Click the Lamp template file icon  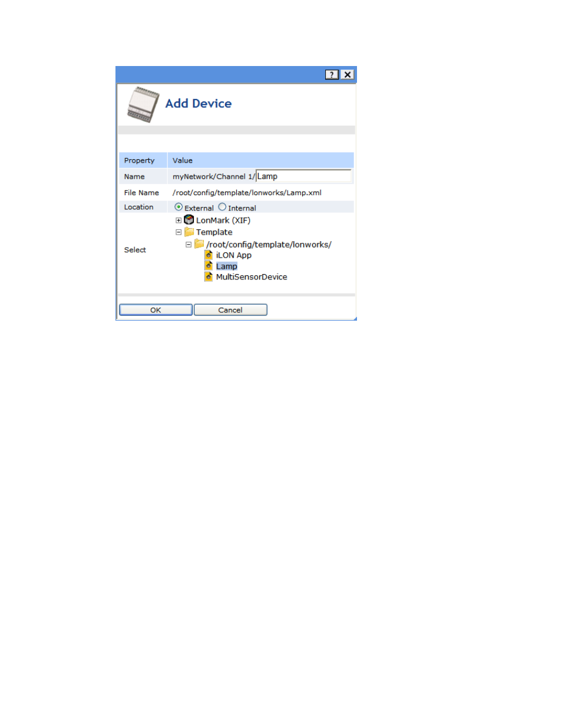pyautogui.click(x=209, y=266)
